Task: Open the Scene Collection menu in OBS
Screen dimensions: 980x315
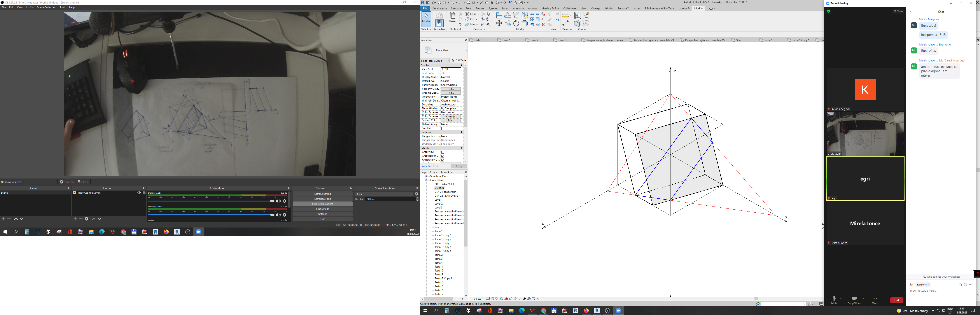Action: click(x=46, y=7)
